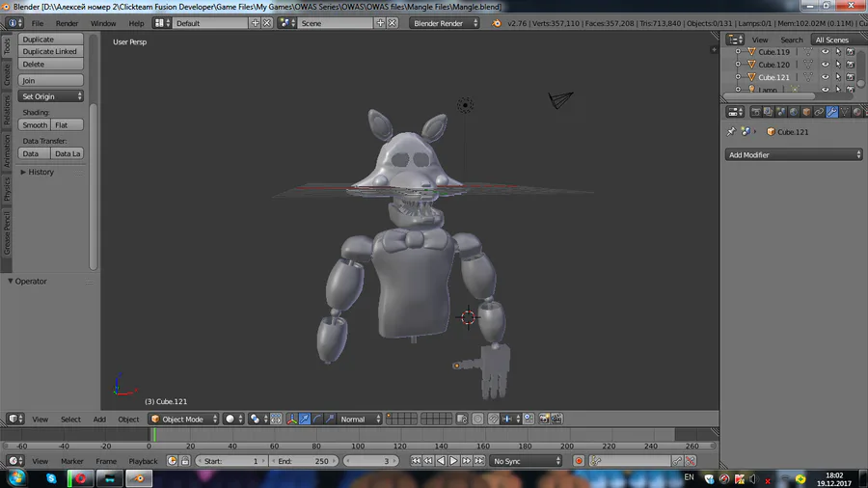Disable selectability of Cube.120

838,65
